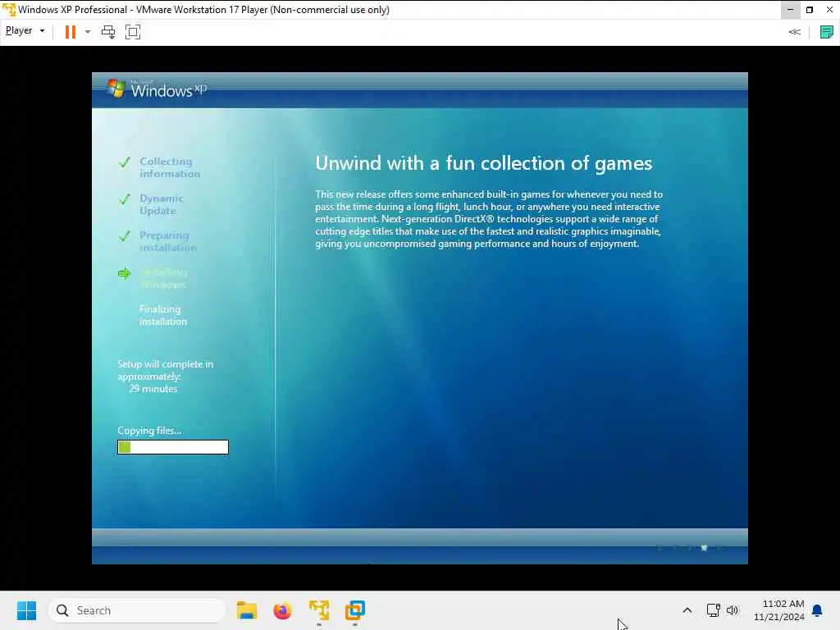The width and height of the screenshot is (840, 630).
Task: Click the Dynamic Update step
Action: click(162, 204)
